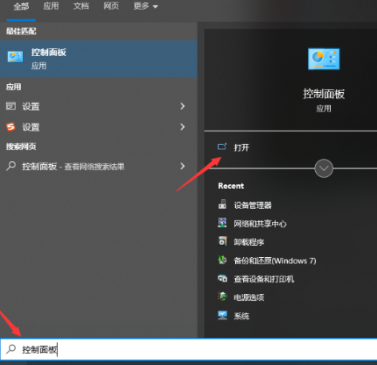The image size is (377, 365).
Task: Open 备份和还原(Windows 7) from Recent
Action: point(275,261)
